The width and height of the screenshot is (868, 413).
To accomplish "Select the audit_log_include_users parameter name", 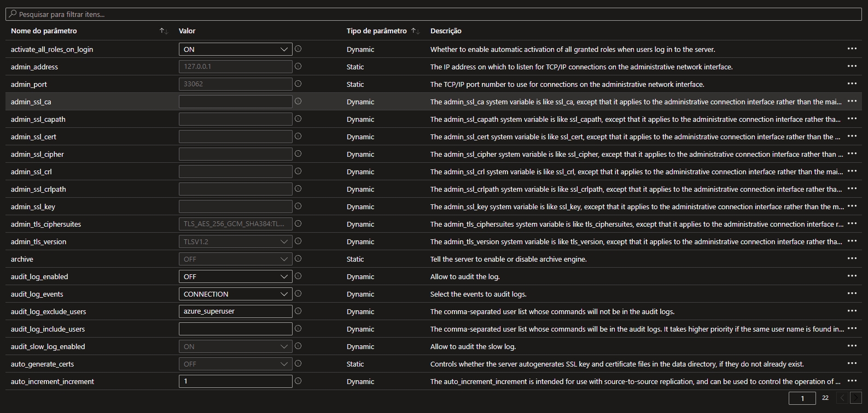I will pyautogui.click(x=48, y=329).
